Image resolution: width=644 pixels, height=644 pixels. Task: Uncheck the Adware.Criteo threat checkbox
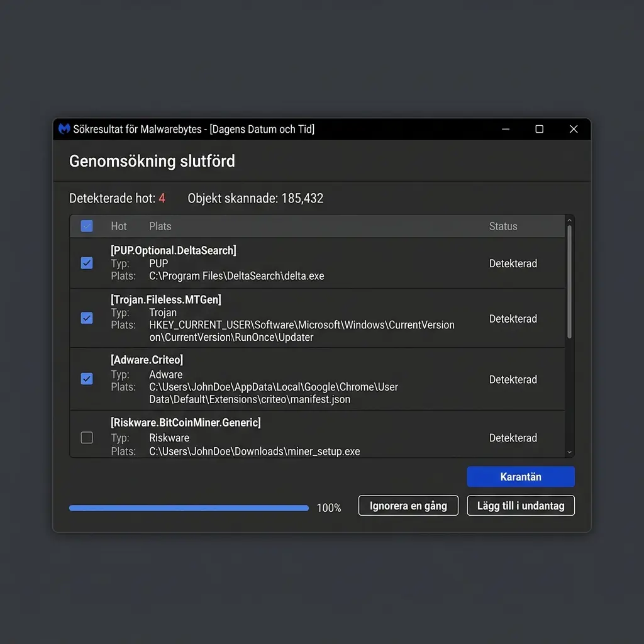pyautogui.click(x=87, y=379)
